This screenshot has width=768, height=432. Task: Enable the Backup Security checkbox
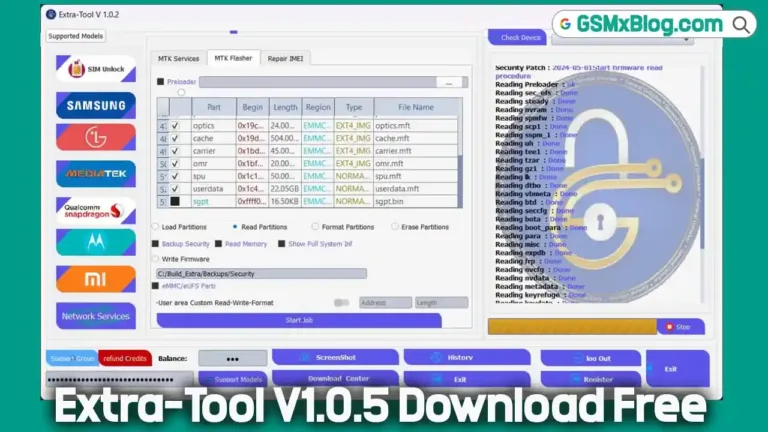(x=155, y=243)
